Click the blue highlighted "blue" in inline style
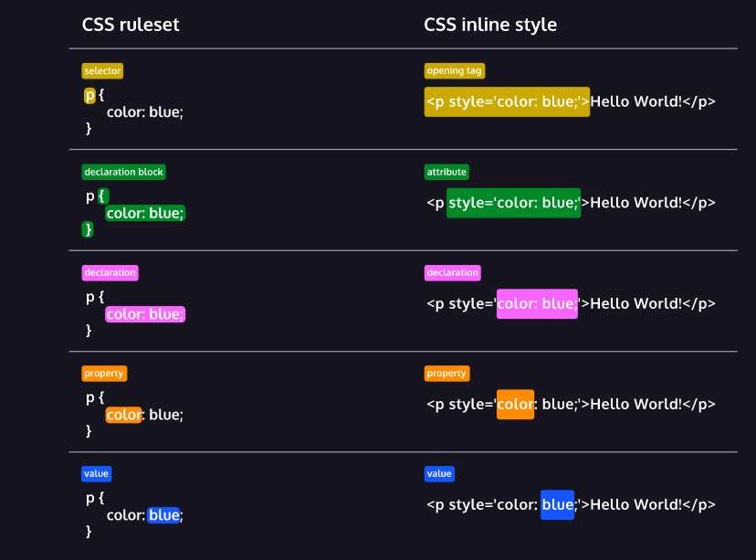 coord(557,504)
